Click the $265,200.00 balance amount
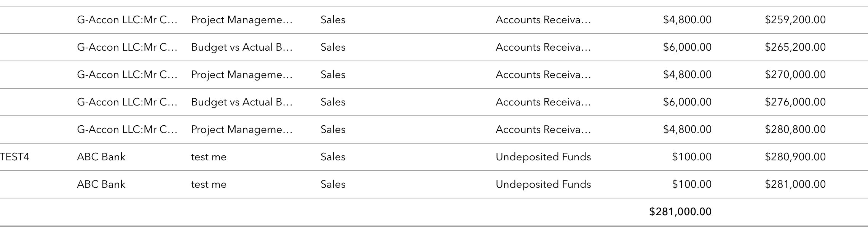 coord(795,47)
